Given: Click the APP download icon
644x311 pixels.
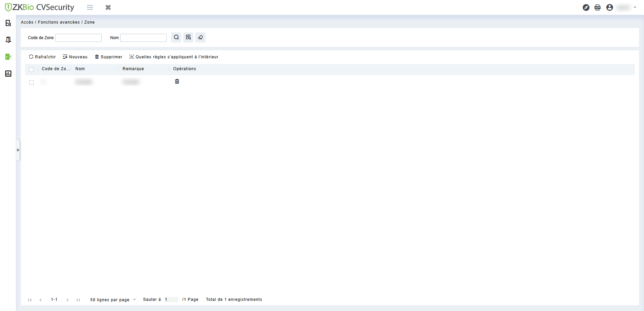Looking at the screenshot, I should tap(598, 7).
